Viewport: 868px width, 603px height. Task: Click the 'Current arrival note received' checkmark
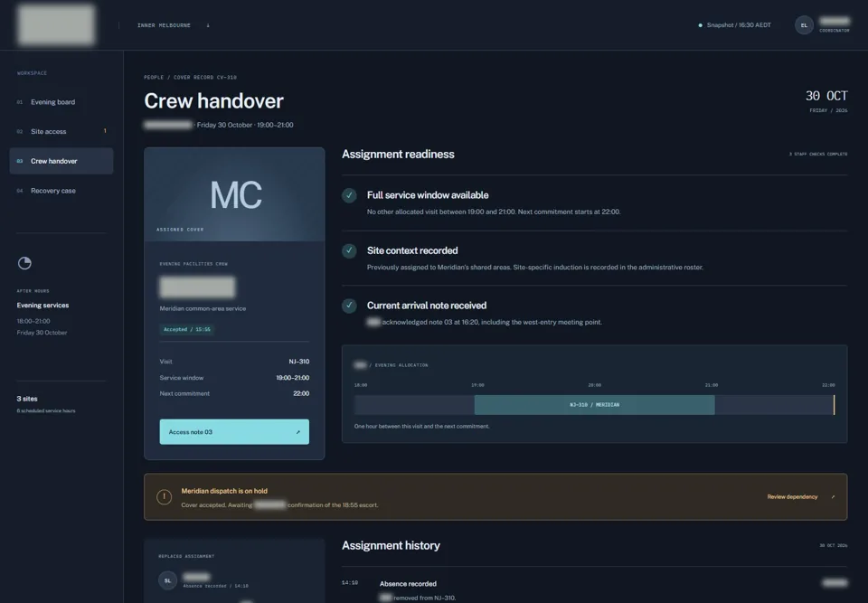349,306
